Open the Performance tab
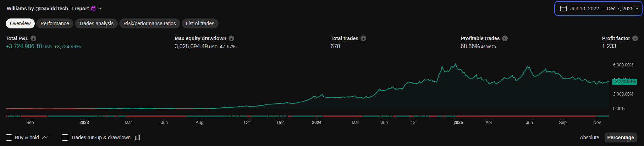 pyautogui.click(x=55, y=23)
